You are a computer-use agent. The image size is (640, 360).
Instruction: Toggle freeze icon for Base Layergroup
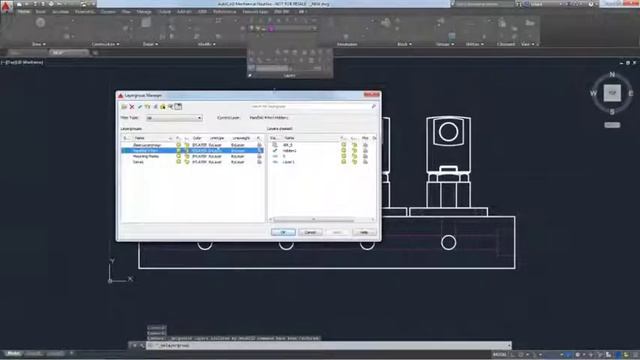coord(187,145)
